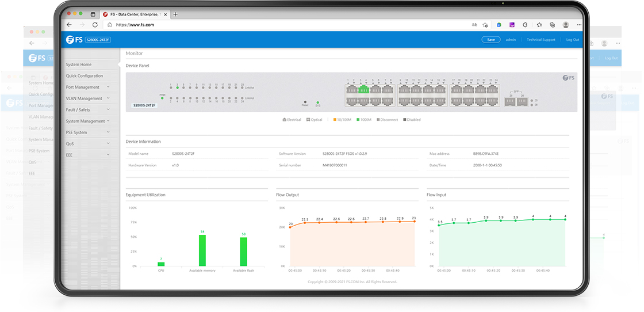644x312 pixels.
Task: Go back using the browser back arrow
Action: click(x=69, y=25)
